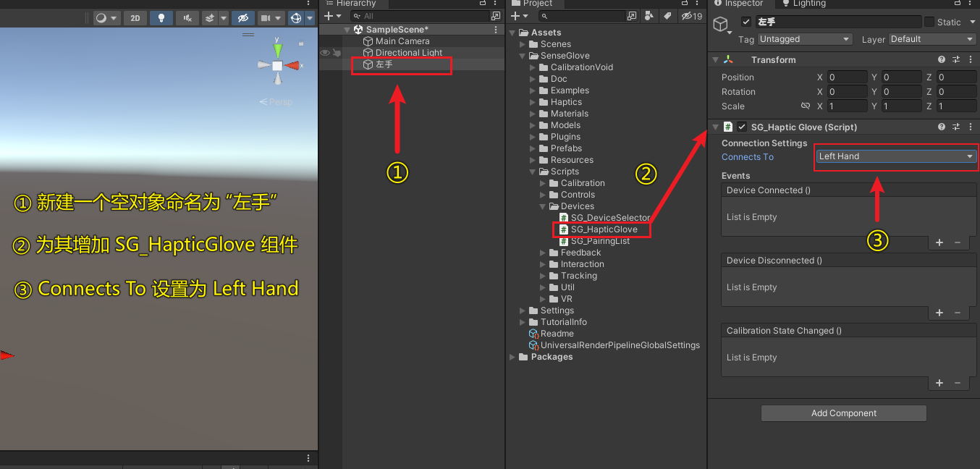Open Connects To Left Hand dropdown
This screenshot has height=469, width=980.
[896, 156]
